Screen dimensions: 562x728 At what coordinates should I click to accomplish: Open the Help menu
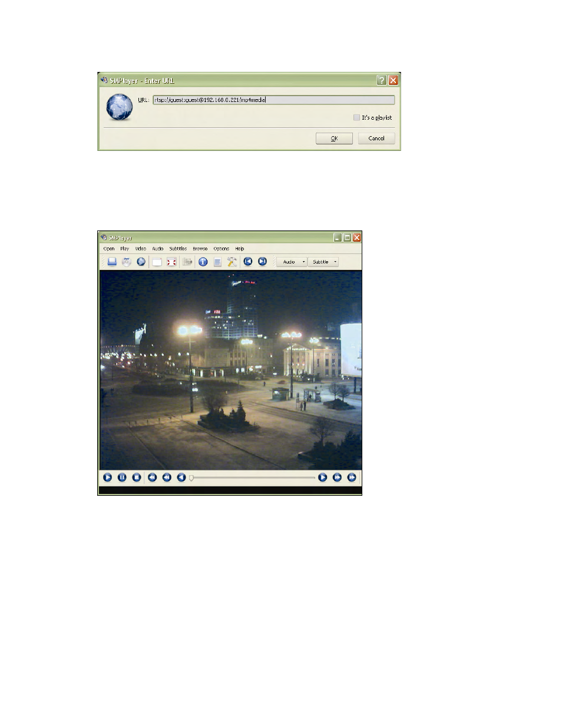[x=240, y=249]
